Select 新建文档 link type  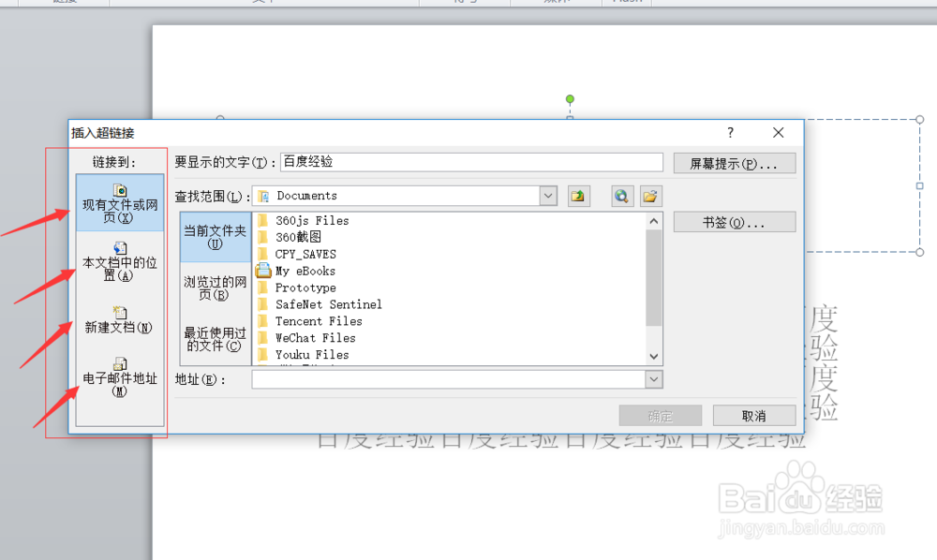[120, 320]
